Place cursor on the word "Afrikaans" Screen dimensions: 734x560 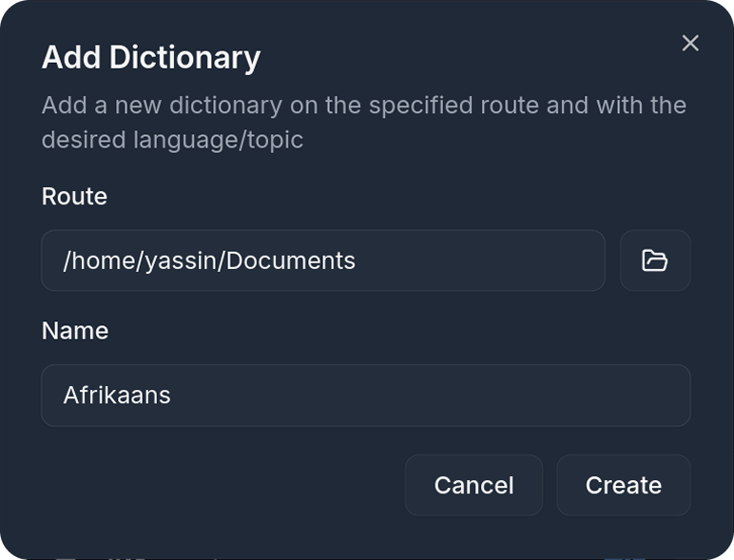117,395
